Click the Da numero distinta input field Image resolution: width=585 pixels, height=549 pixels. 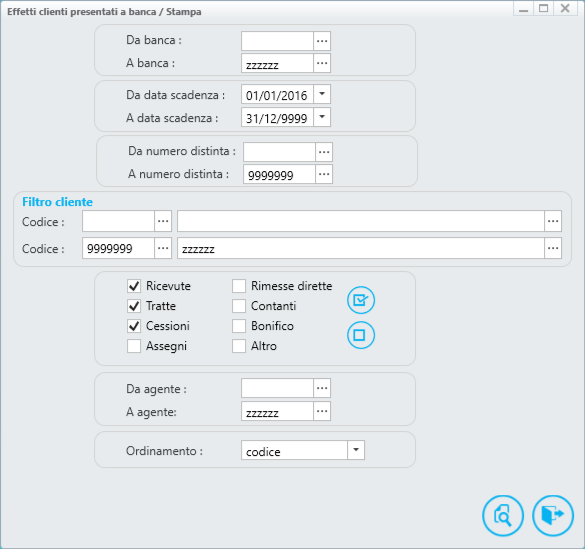coord(279,152)
